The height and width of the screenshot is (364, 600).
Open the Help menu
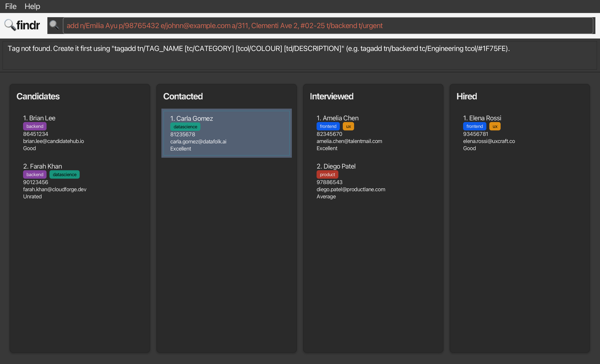click(32, 6)
